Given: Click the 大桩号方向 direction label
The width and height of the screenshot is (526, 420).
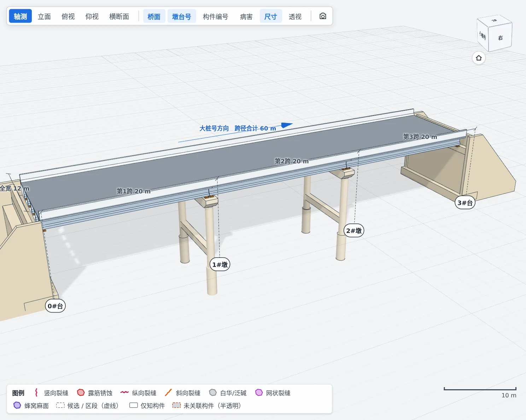Looking at the screenshot, I should 214,128.
